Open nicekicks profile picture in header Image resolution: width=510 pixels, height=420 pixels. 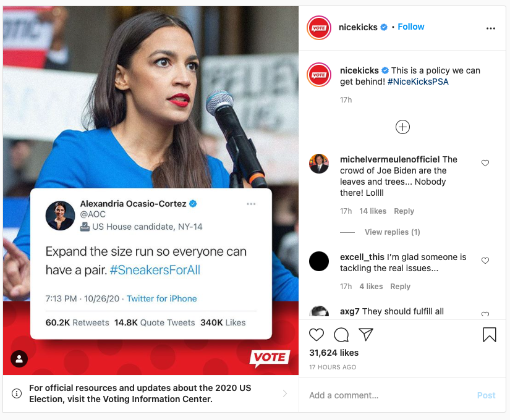(319, 28)
